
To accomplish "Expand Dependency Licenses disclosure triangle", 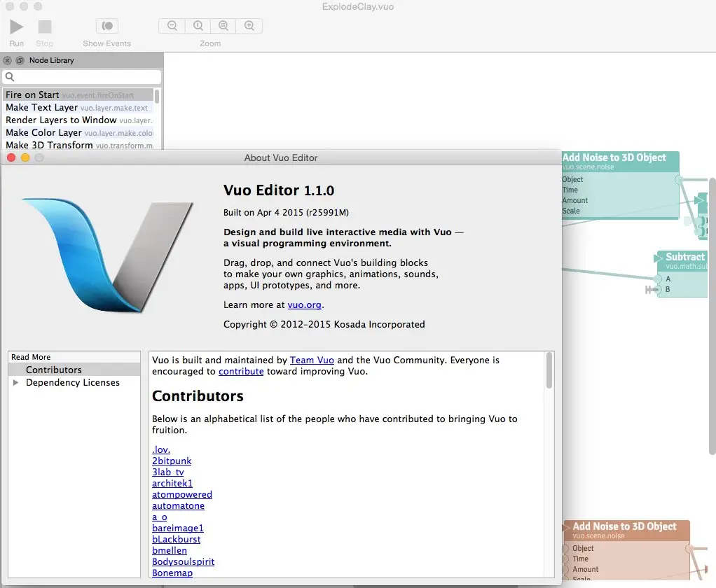I will 16,382.
